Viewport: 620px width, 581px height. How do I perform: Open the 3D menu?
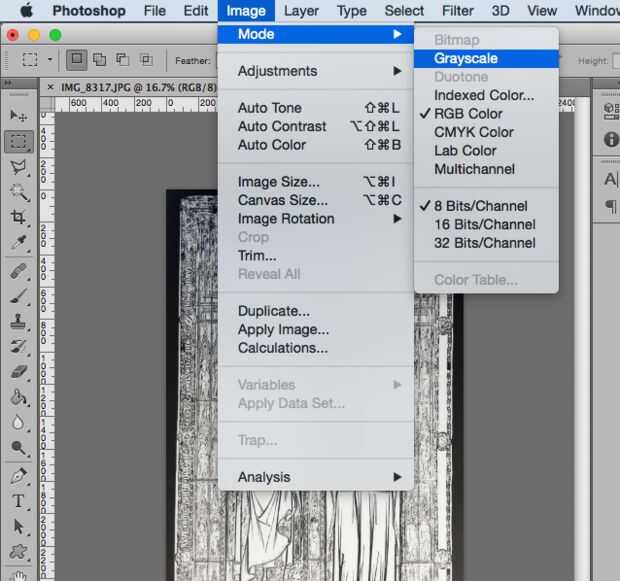pos(500,11)
